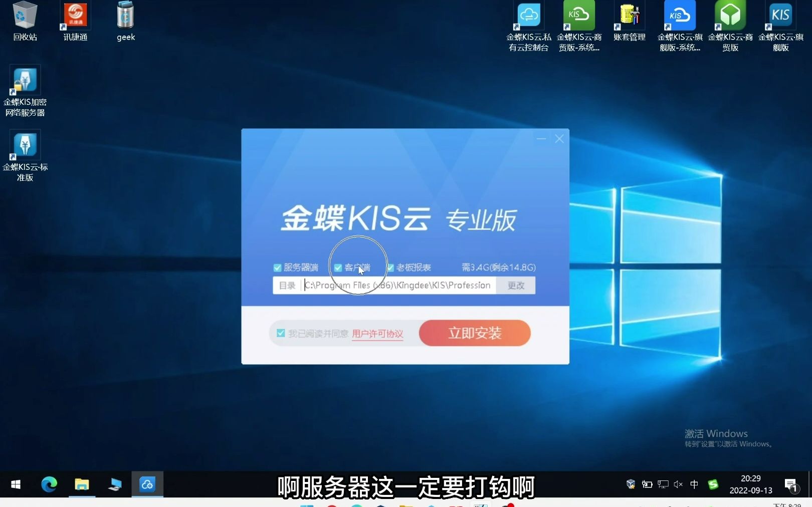812x507 pixels.
Task: Open 金蝶KIS云私有云控制台 desktop shortcut
Action: pyautogui.click(x=529, y=26)
